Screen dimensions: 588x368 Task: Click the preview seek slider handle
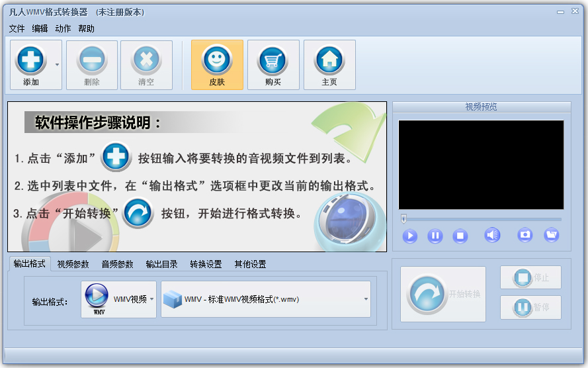click(403, 218)
